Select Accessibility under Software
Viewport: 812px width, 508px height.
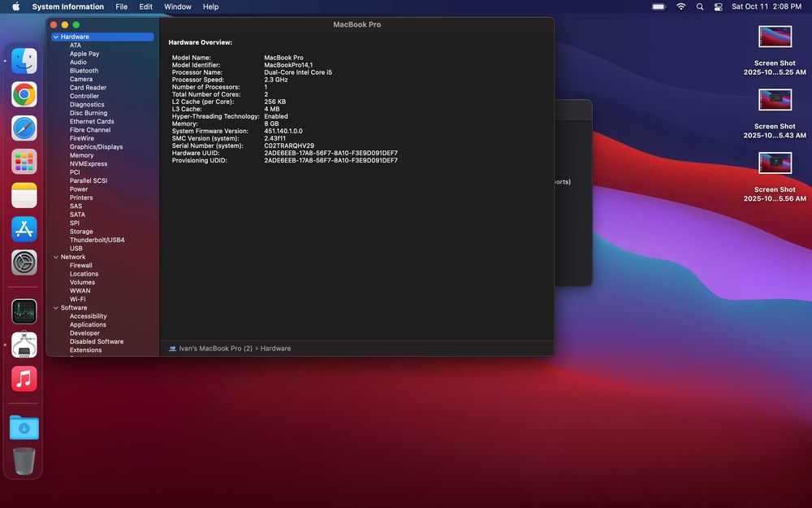88,316
